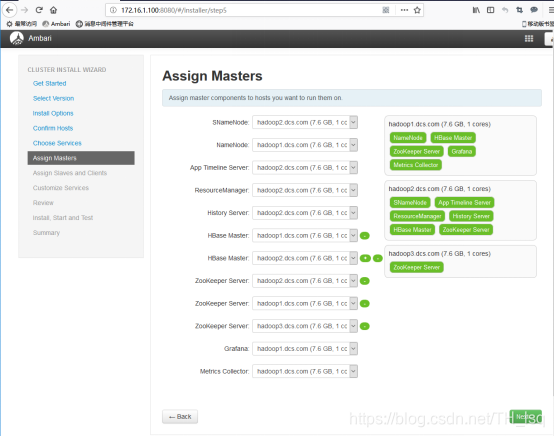Open the Metrics Collector host dropdown
Image resolution: width=554 pixels, height=437 pixels.
tap(305, 371)
